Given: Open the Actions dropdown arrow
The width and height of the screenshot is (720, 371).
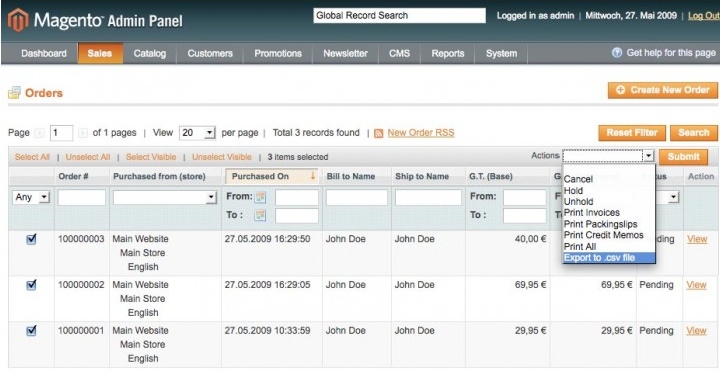Looking at the screenshot, I should (648, 157).
